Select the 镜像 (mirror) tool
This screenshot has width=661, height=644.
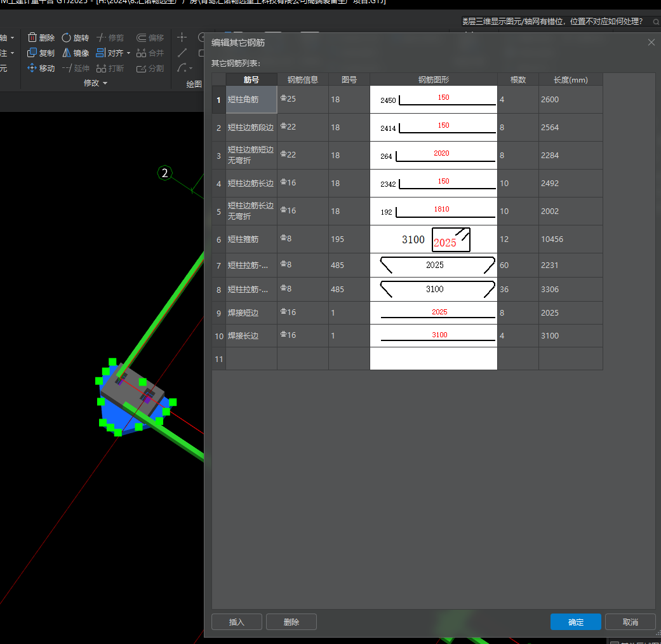point(76,53)
